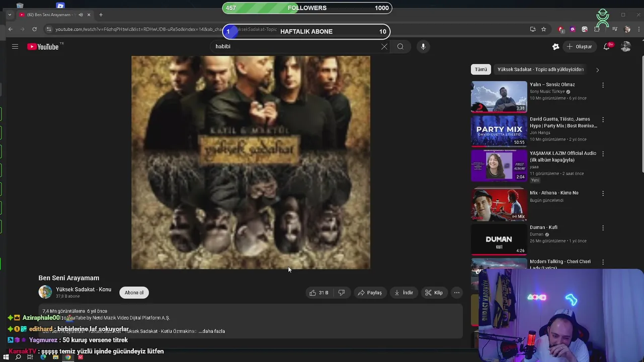Expand description with ...daha fazla
Viewport: 644px width, 362px height.
(212, 331)
